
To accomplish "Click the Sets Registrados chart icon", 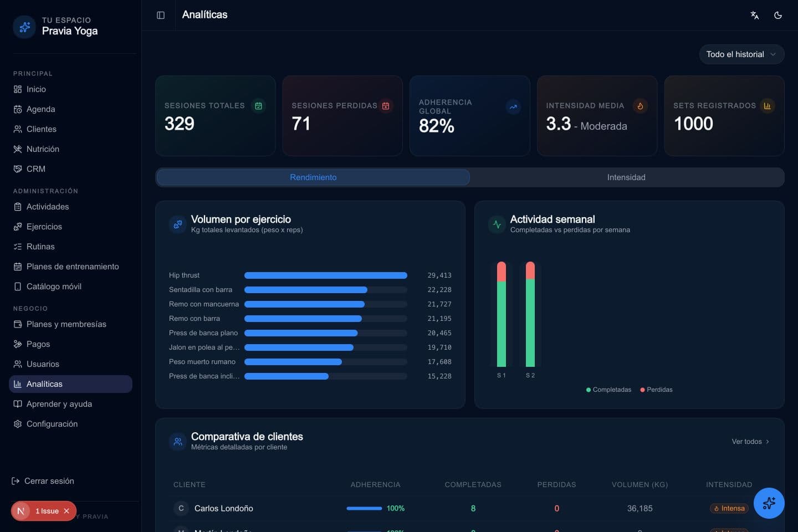I will pyautogui.click(x=768, y=106).
